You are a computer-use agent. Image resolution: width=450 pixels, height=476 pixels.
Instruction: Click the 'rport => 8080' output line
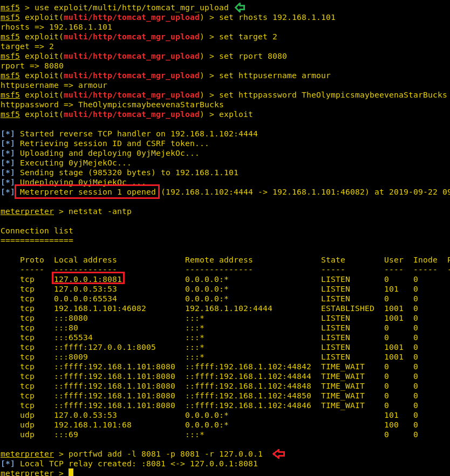point(32,66)
